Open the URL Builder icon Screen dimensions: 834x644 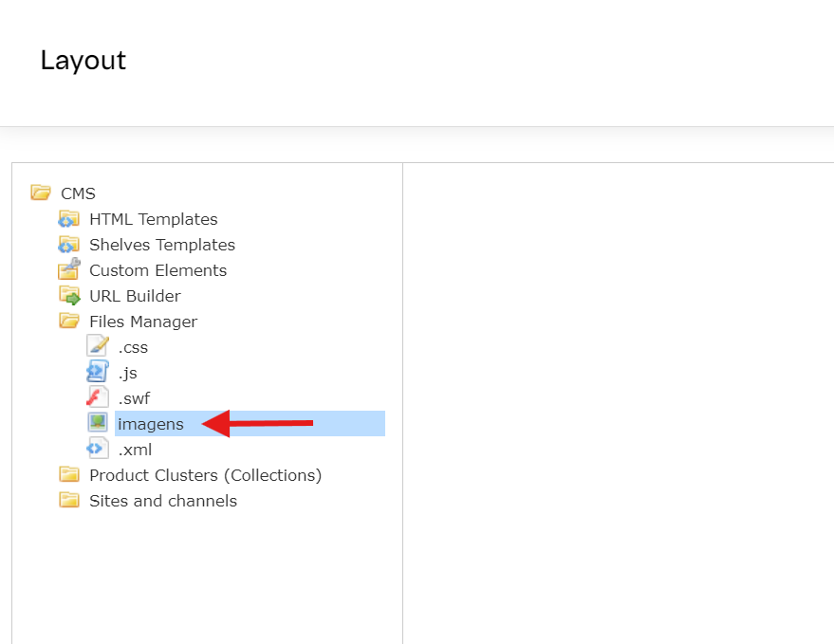(68, 296)
